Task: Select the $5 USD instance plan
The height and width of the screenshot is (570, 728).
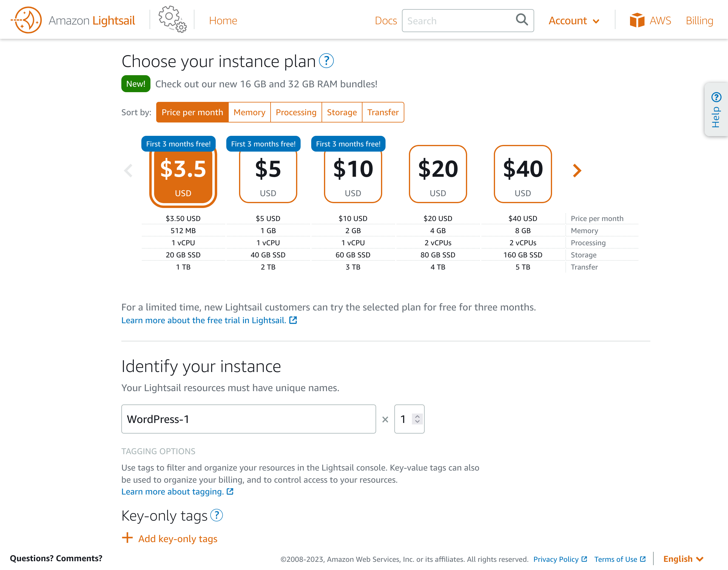Action: pyautogui.click(x=268, y=175)
